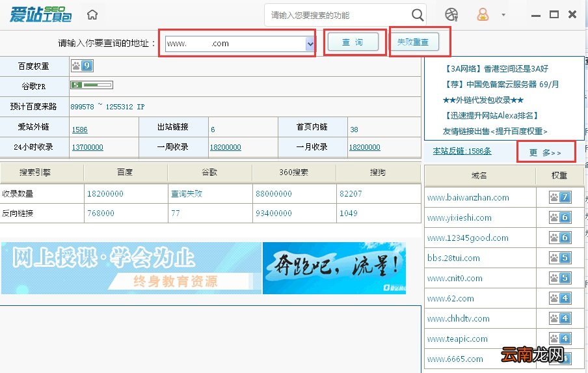This screenshot has width=588, height=373.
Task: Click weight 6 badge for 12345good.com
Action: coord(560,238)
